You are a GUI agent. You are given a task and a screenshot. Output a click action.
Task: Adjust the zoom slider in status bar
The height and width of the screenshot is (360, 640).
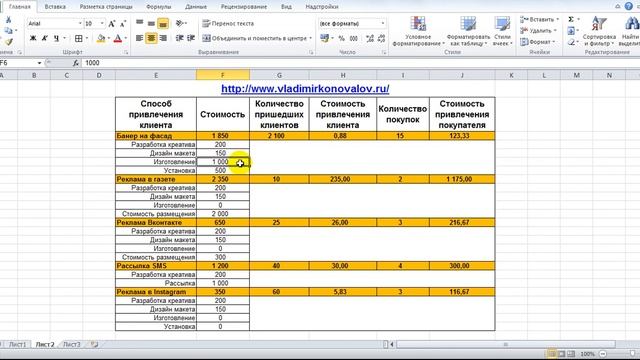632,354
